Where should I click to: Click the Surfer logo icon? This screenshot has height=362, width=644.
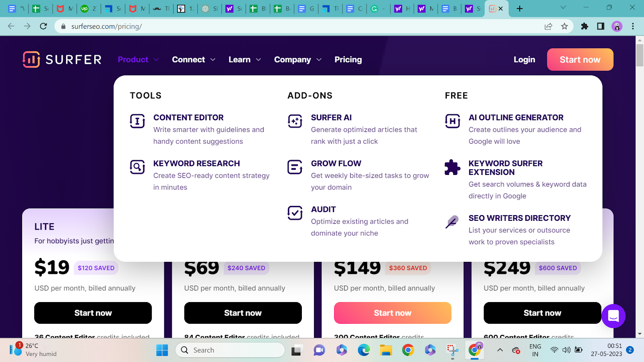pyautogui.click(x=31, y=60)
